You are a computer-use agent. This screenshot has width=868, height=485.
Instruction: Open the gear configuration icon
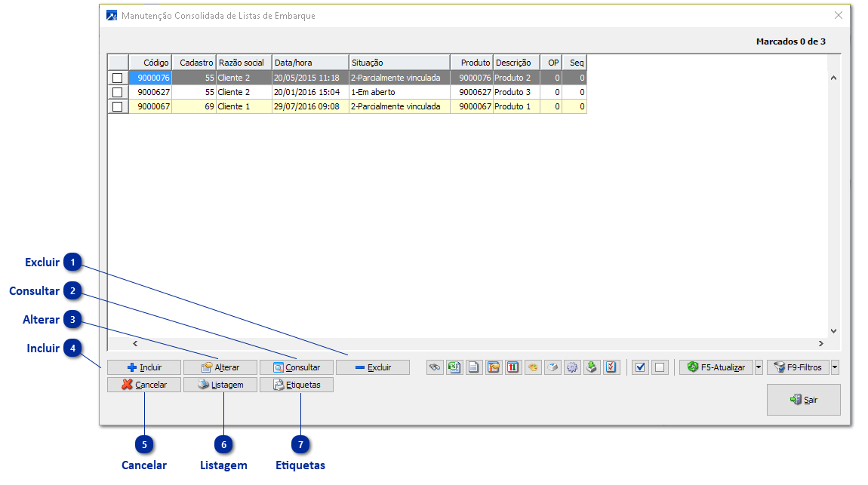[572, 367]
